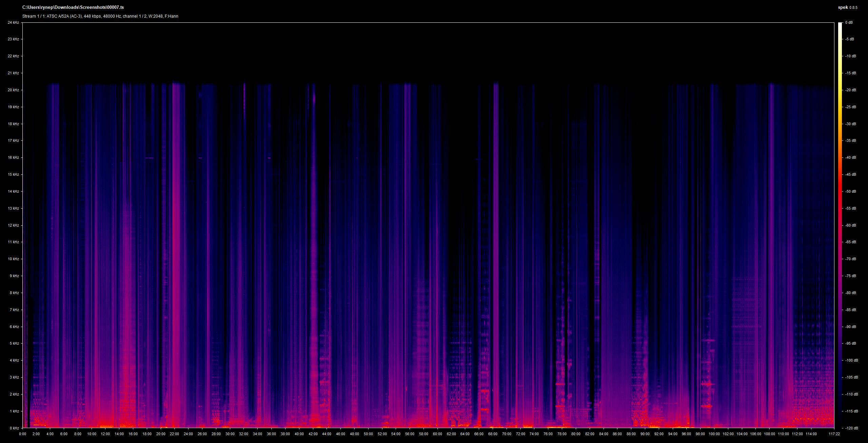Click the 42:00 time axis marker
Image resolution: width=868 pixels, height=443 pixels.
(x=313, y=434)
